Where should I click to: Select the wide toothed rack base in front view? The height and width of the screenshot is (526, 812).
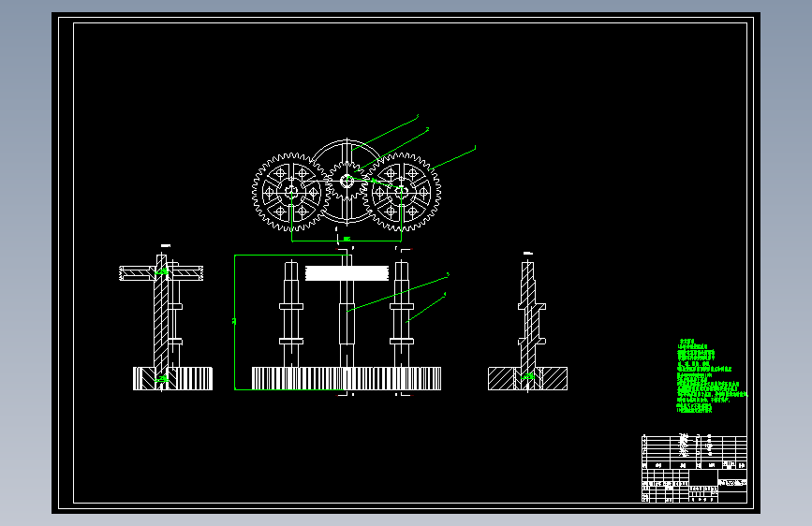(347, 378)
